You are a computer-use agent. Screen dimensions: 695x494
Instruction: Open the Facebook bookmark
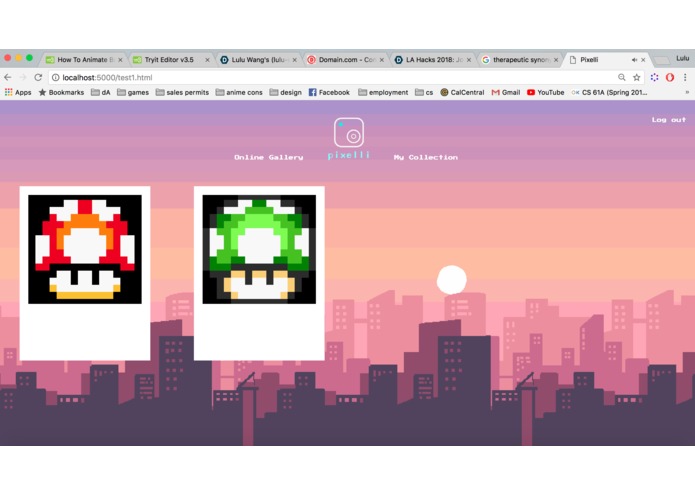coord(329,92)
